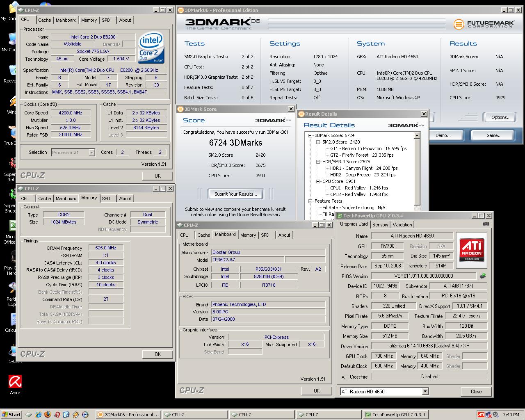Click the Game... button in 3DMark06
This screenshot has width=525, height=420.
click(494, 135)
